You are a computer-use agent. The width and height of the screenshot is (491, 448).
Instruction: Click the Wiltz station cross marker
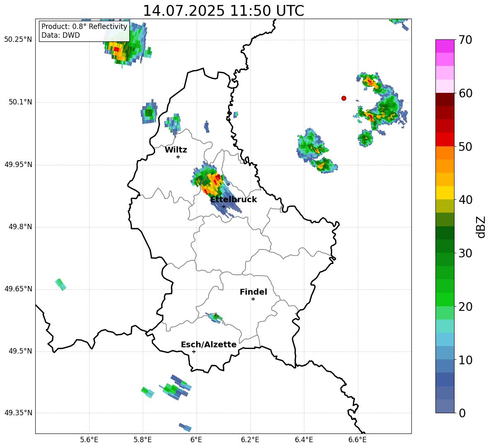pyautogui.click(x=178, y=157)
